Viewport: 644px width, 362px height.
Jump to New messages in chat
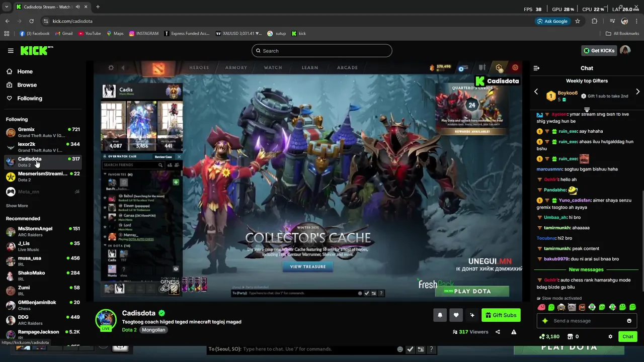tap(586, 269)
